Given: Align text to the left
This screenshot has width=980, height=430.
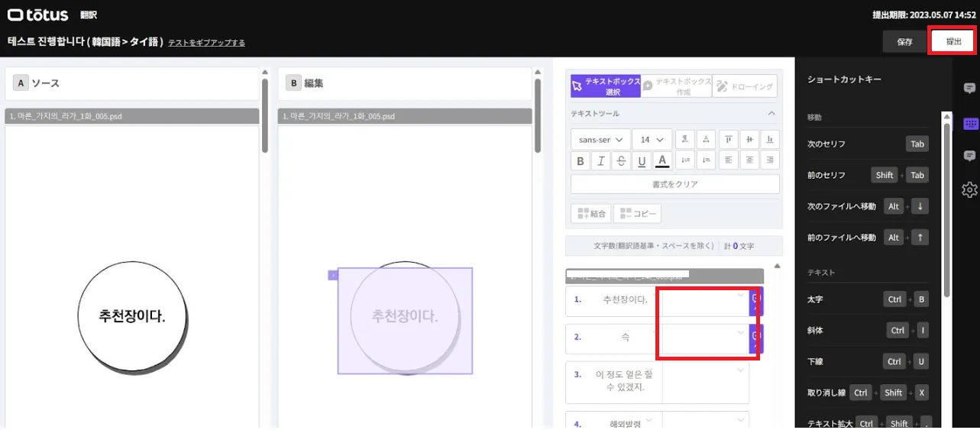Looking at the screenshot, I should [729, 160].
